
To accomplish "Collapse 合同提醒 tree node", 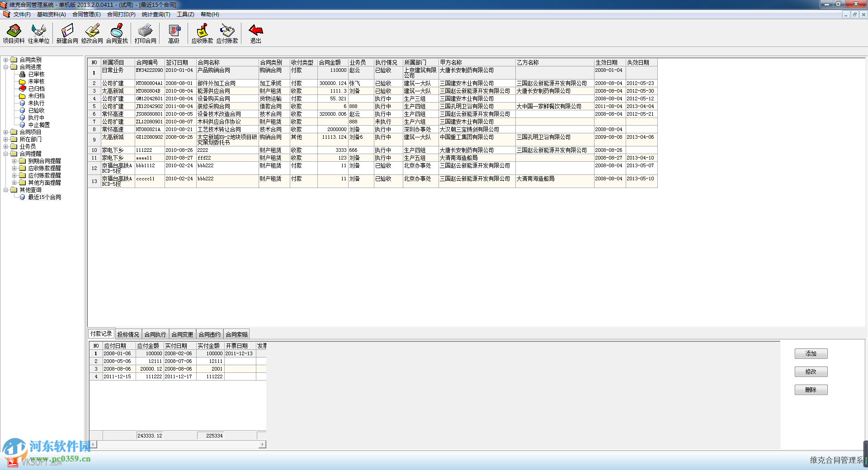I will (6, 154).
